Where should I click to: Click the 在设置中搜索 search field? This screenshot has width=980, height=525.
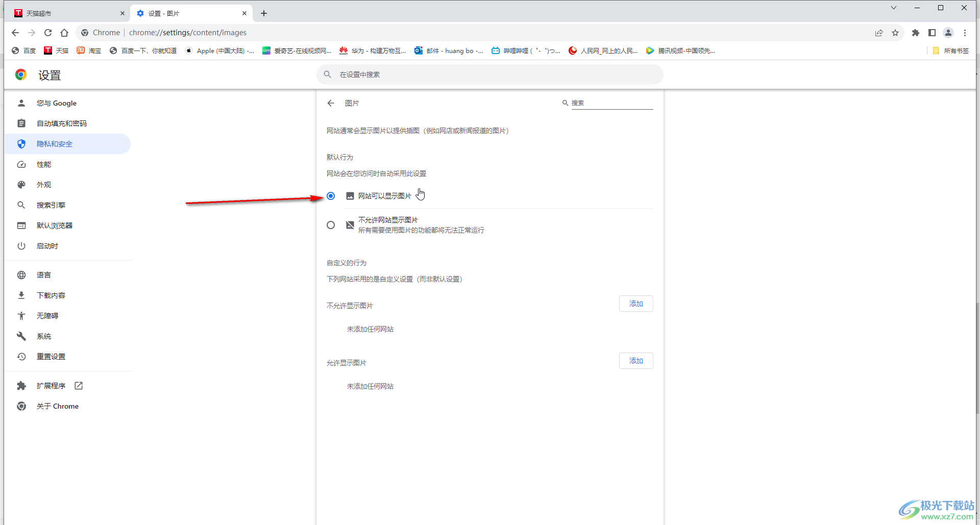click(490, 74)
